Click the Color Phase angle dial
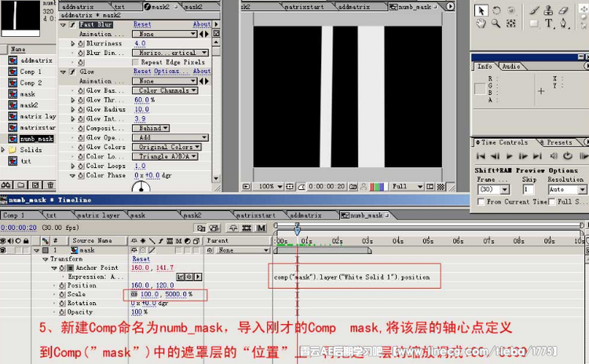589x364 pixels. click(141, 187)
